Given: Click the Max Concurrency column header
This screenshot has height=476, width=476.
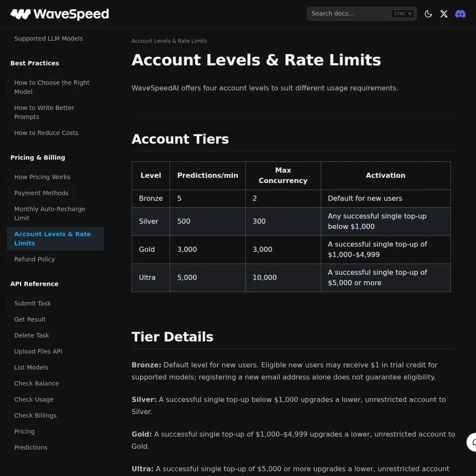Looking at the screenshot, I should pos(283,176).
